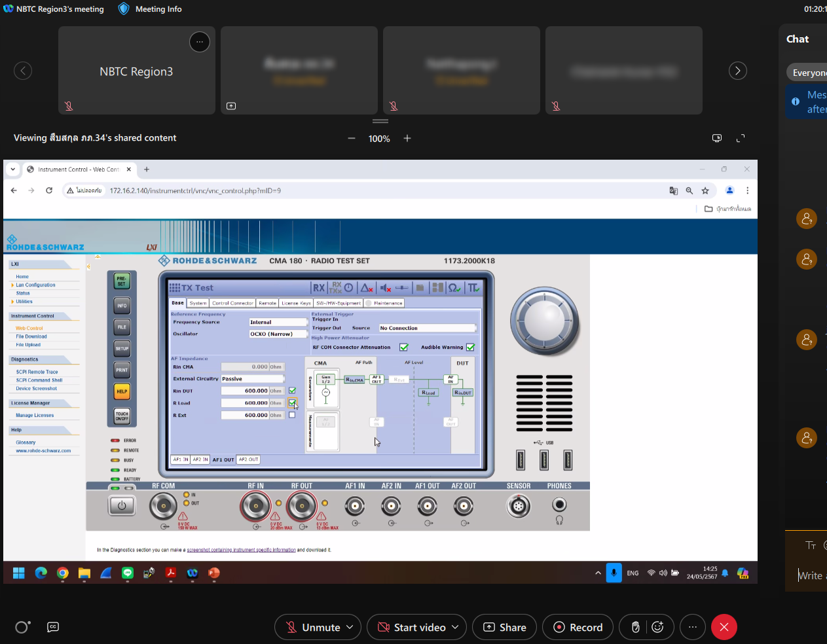Click the pi symbol icon in toolbar
827x644 pixels.
pos(473,288)
